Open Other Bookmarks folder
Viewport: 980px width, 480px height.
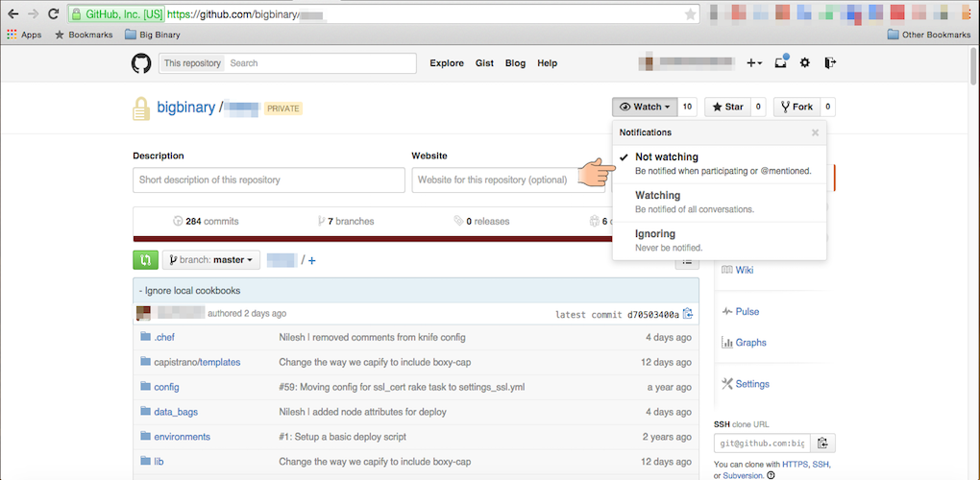(x=929, y=35)
